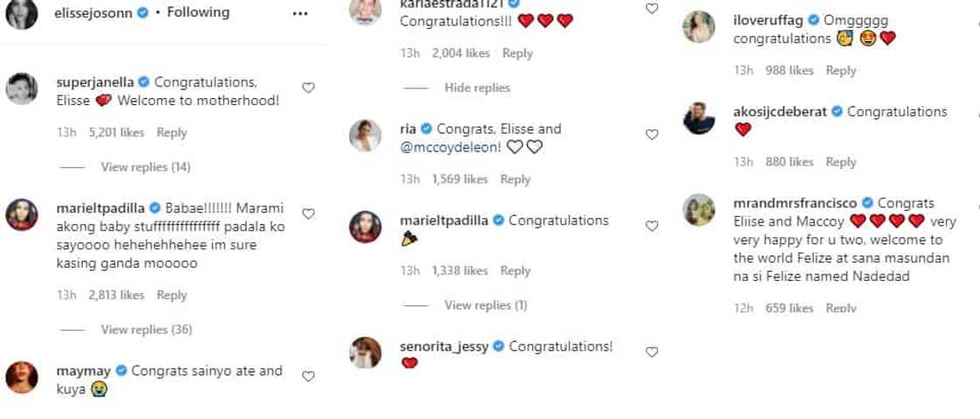View akosijcdeberat's avatar photo
Screen dimensions: 980x419
699,118
